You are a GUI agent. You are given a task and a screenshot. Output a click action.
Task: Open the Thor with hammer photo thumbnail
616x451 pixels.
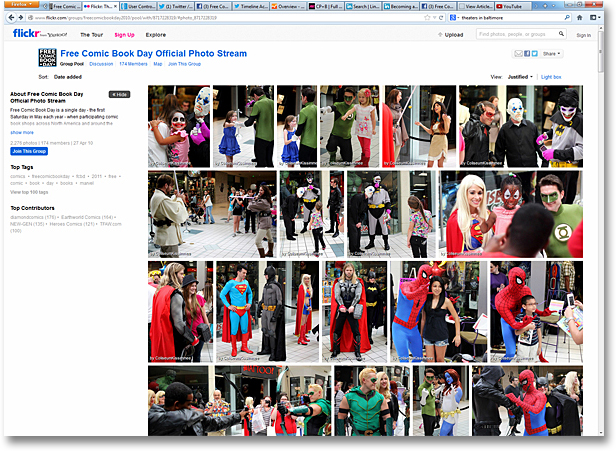[x=354, y=312]
